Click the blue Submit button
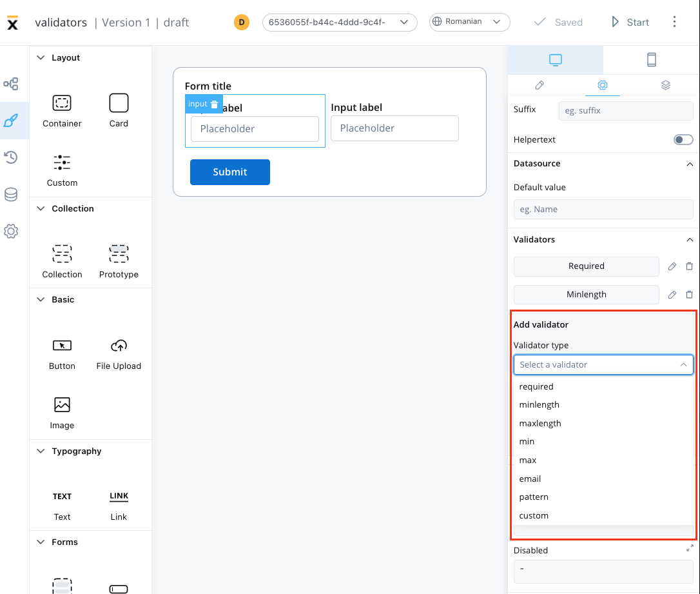700x594 pixels. tap(229, 172)
